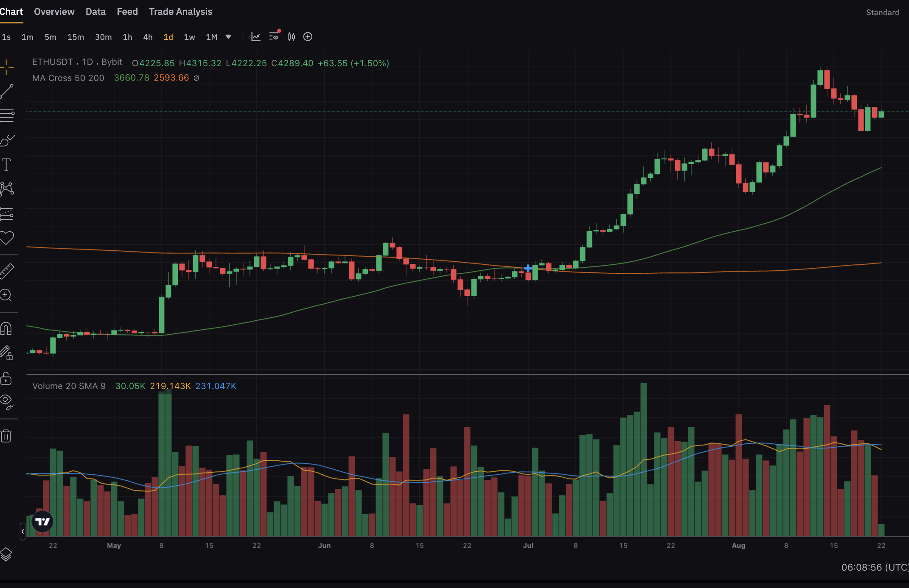Select the trend line drawing tool
The width and height of the screenshot is (909, 588).
point(7,91)
